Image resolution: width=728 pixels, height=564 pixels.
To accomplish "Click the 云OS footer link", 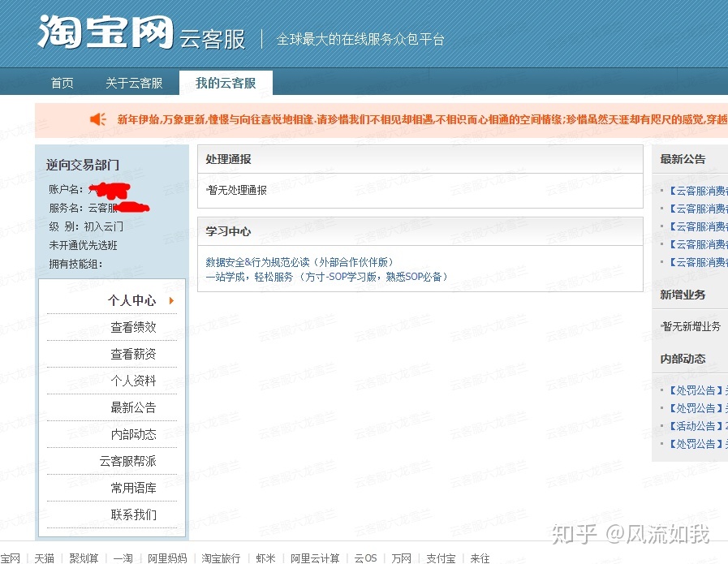I will [366, 558].
